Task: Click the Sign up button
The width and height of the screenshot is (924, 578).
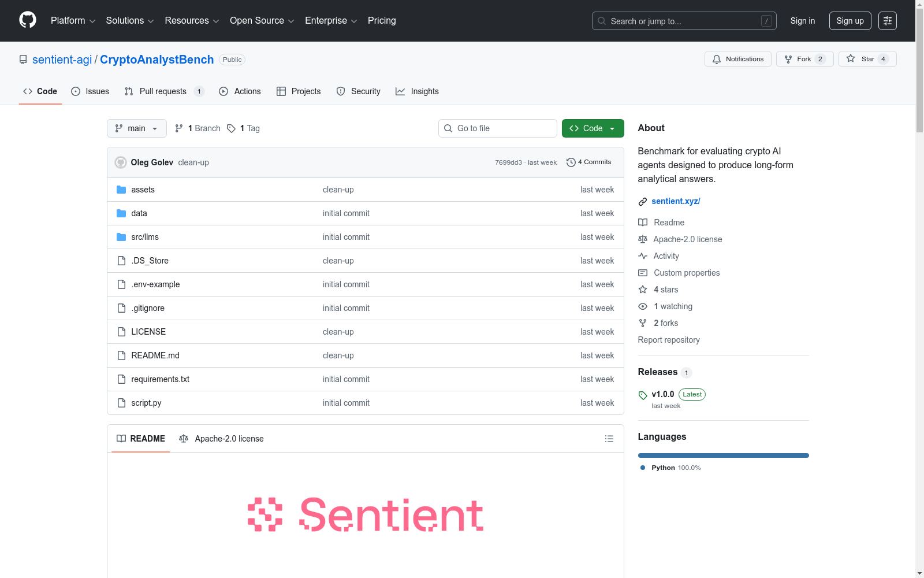Action: point(850,21)
